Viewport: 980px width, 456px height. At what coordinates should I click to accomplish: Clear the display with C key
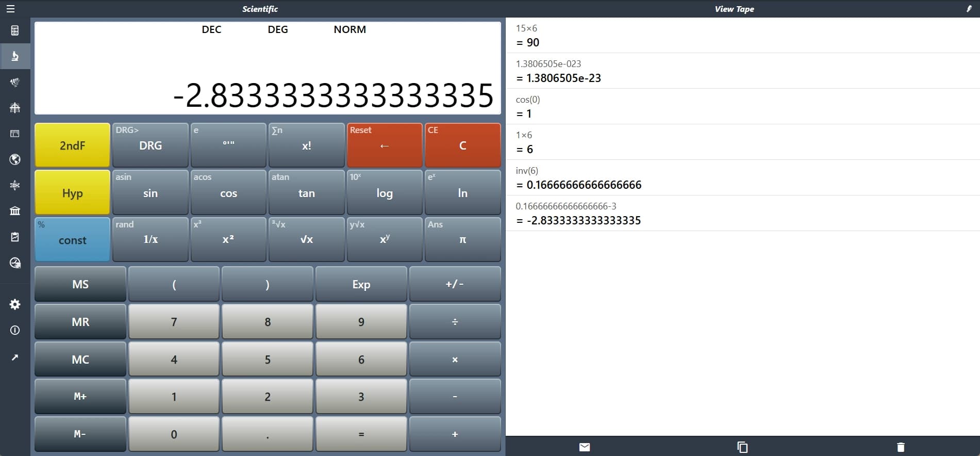(x=462, y=145)
